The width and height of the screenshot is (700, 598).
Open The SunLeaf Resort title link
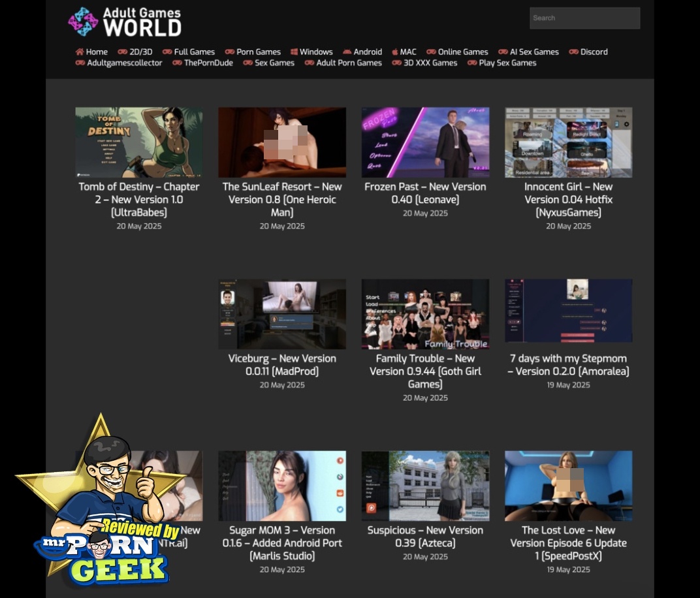click(x=282, y=200)
